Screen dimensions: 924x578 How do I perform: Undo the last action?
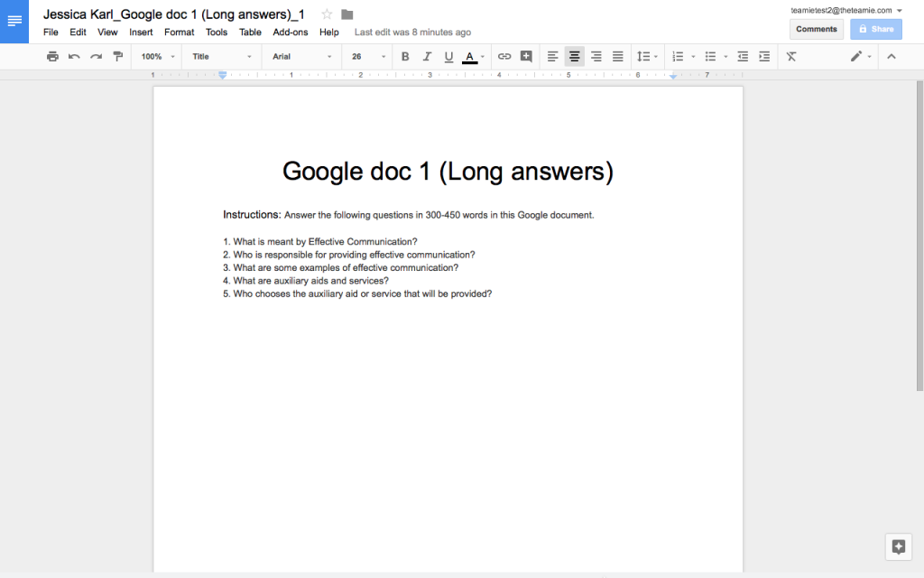(74, 57)
